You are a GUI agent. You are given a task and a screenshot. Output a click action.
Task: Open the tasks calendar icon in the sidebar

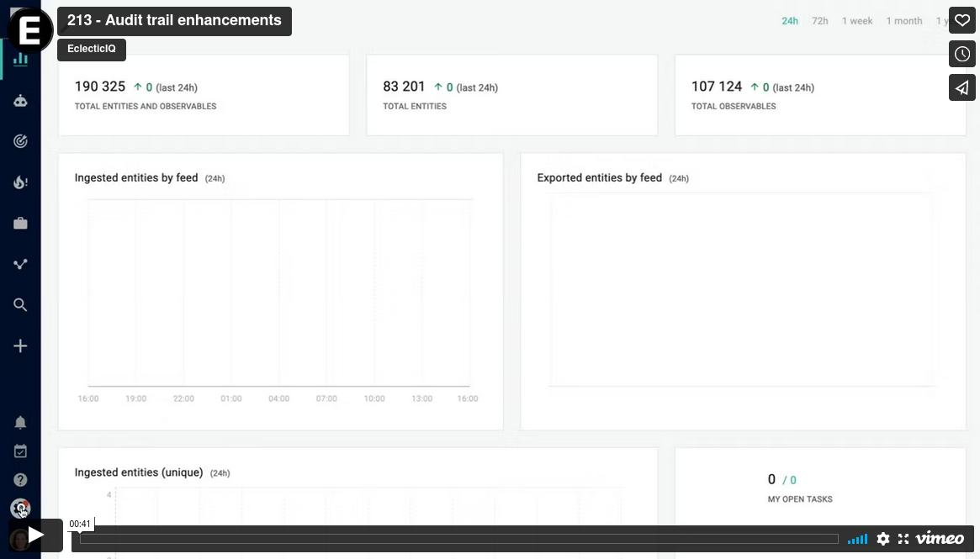click(20, 451)
